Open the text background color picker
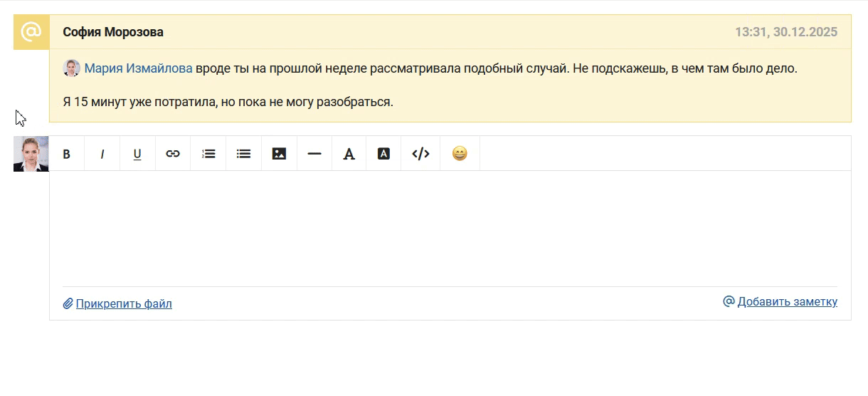The width and height of the screenshot is (868, 396). point(383,154)
